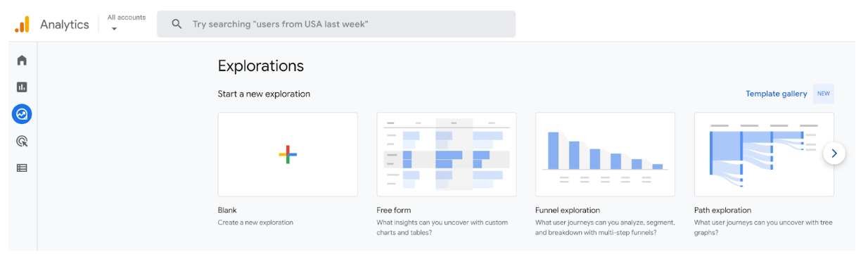
Task: Show more templates with right chevron
Action: (x=834, y=153)
